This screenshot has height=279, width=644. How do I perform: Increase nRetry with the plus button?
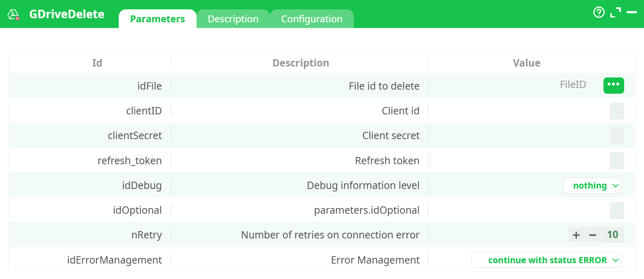pos(576,235)
